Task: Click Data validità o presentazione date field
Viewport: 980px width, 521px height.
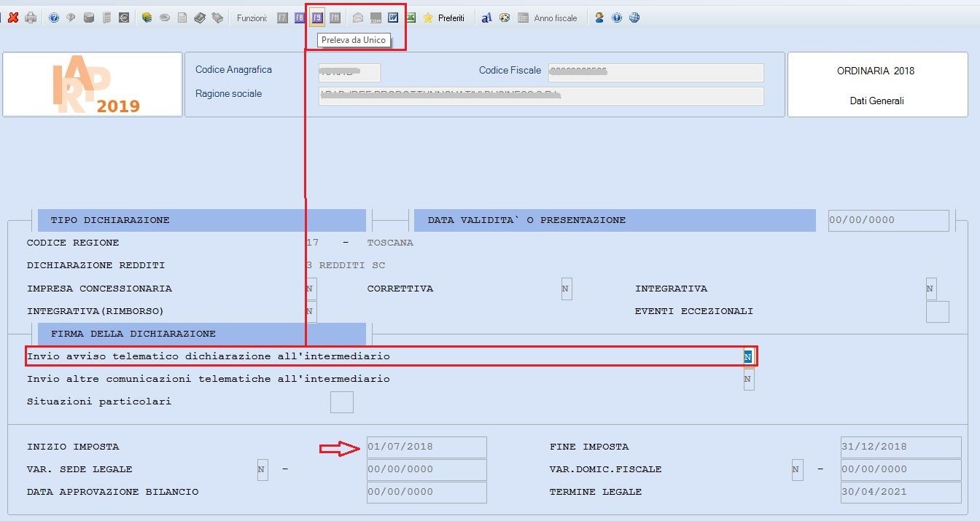Action: 889,220
